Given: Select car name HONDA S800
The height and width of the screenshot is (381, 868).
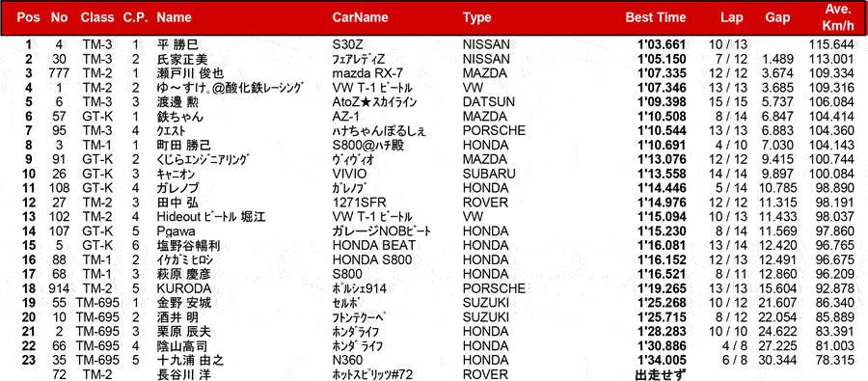Looking at the screenshot, I should click(373, 259).
